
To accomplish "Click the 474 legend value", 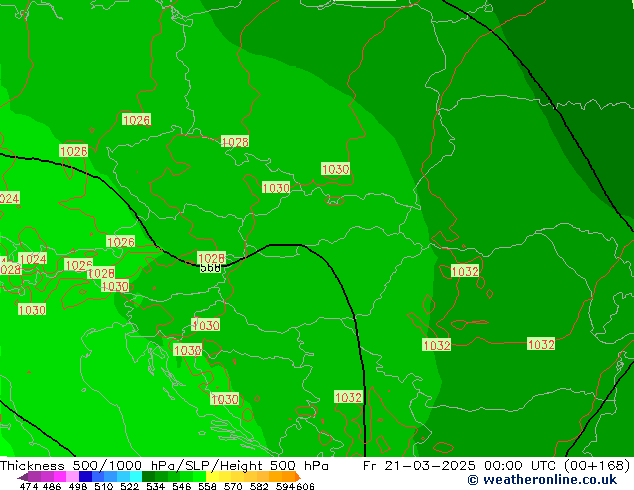I will 29,486.
